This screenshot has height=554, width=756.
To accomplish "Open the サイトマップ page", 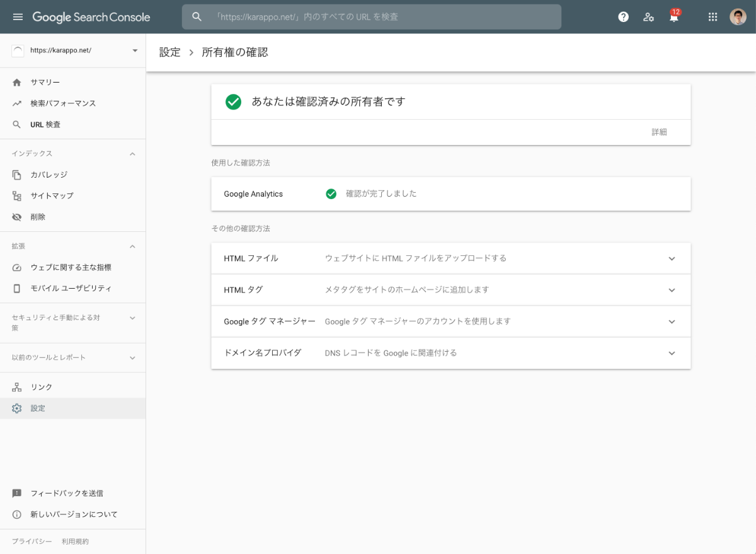I will 72,196.
